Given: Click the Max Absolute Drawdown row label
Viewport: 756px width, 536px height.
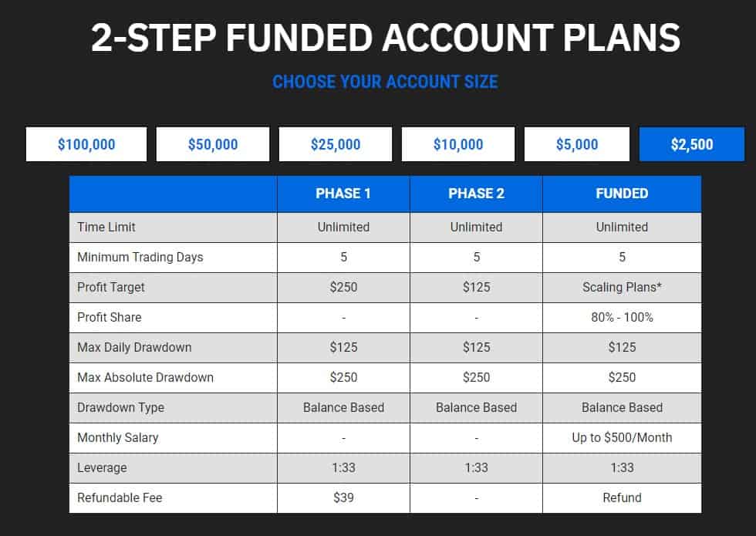Looking at the screenshot, I should (x=146, y=377).
